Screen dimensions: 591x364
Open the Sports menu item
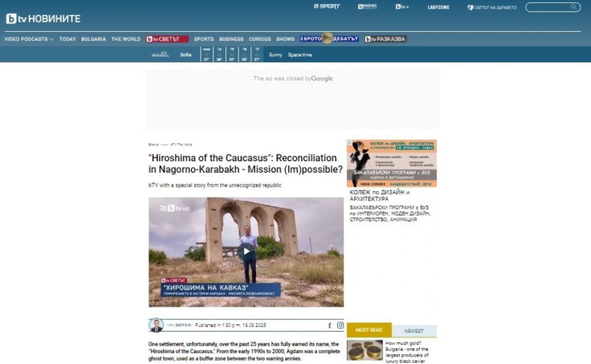[204, 39]
